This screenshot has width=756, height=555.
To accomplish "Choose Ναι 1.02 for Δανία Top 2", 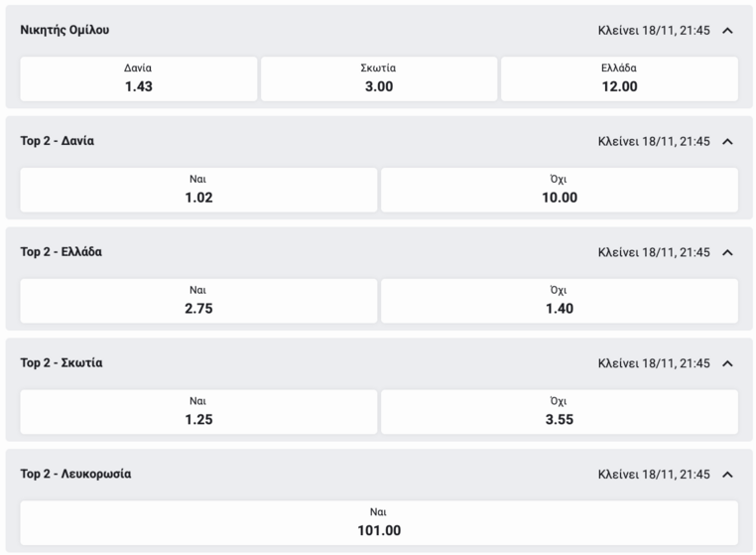I will pyautogui.click(x=198, y=190).
